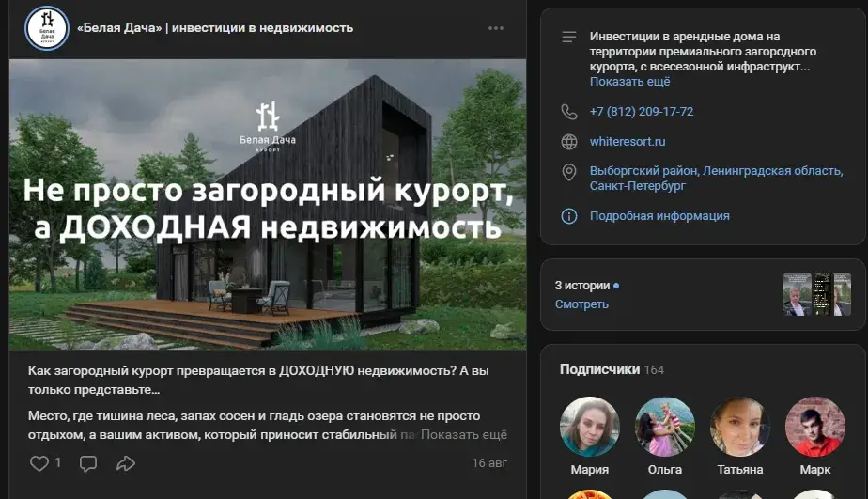
Task: Expand post text via Показать ещё
Action: 463,435
